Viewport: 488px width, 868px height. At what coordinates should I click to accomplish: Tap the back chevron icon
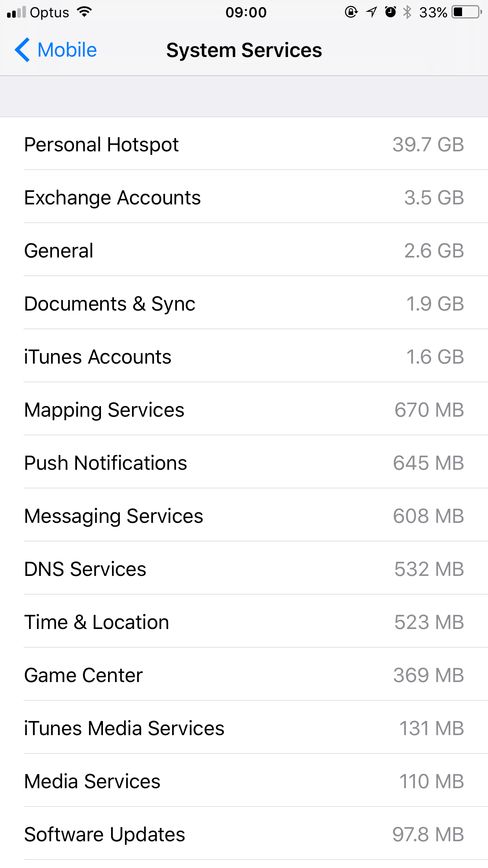click(x=22, y=50)
